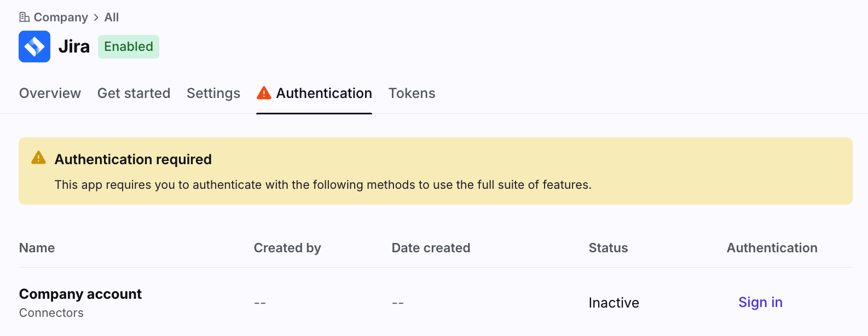Image resolution: width=868 pixels, height=336 pixels.
Task: Click the yellow warning icon in banner
Action: pyautogui.click(x=38, y=158)
